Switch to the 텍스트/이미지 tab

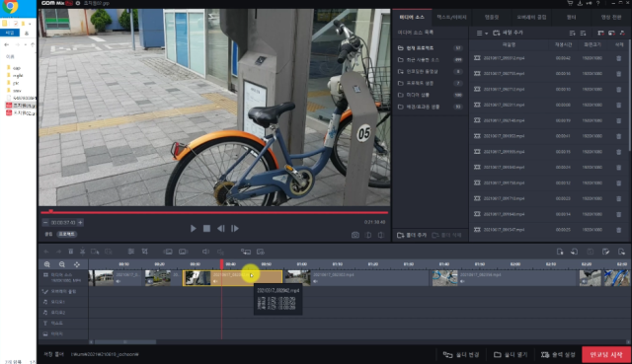pos(451,18)
